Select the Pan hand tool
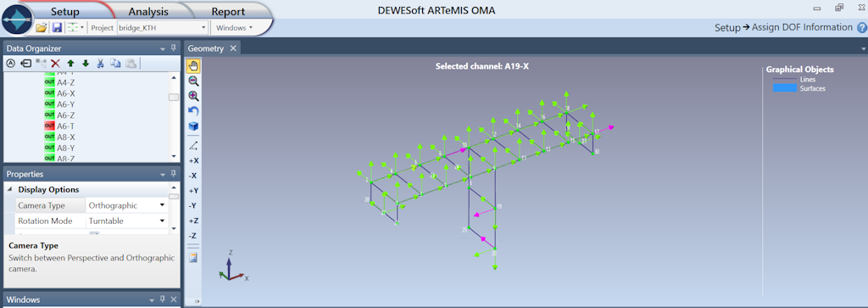Image resolution: width=868 pixels, height=308 pixels. pos(194,66)
